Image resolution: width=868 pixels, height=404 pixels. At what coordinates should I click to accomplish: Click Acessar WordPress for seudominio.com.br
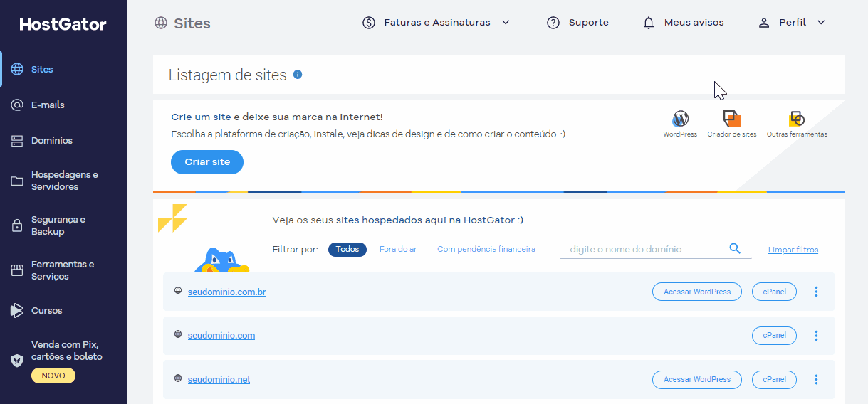point(697,292)
